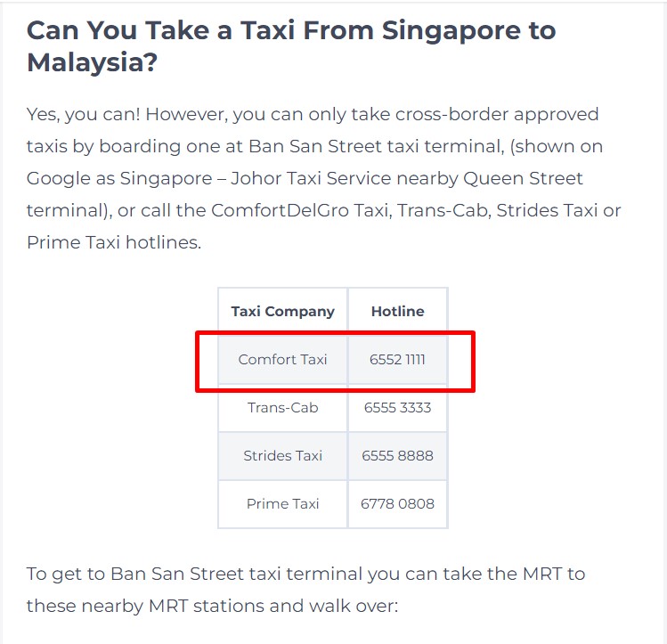
Task: Click hotline number 6552 1111
Action: (398, 360)
